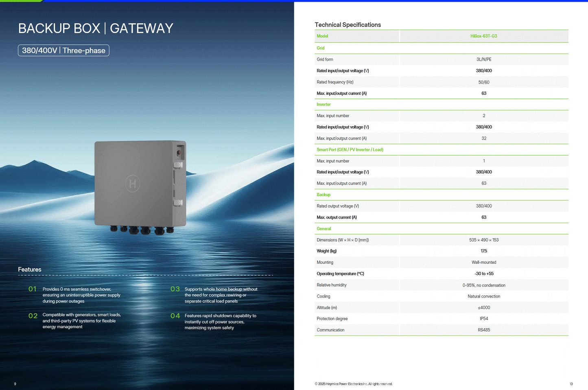Select the "Altitude (m)" label
Screen dimensions: 588x390
327,308
